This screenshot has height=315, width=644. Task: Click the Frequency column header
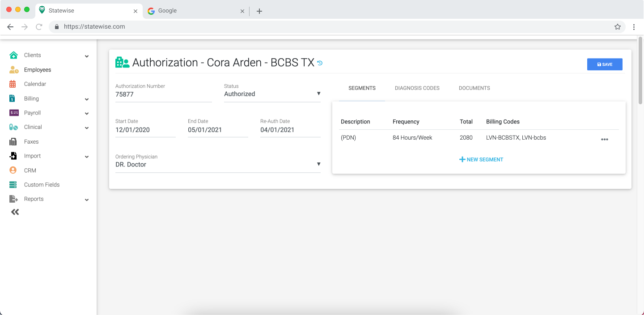click(x=406, y=122)
